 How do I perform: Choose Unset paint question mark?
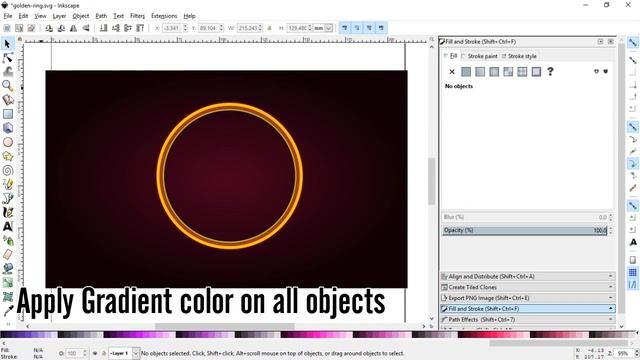550,71
